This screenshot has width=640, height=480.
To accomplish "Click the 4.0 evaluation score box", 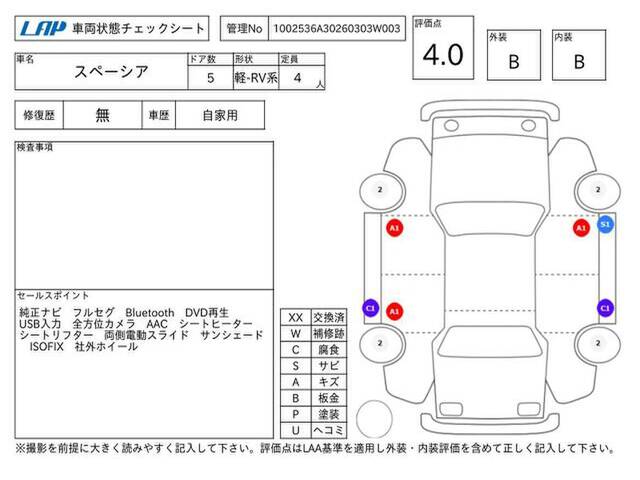I will (443, 57).
